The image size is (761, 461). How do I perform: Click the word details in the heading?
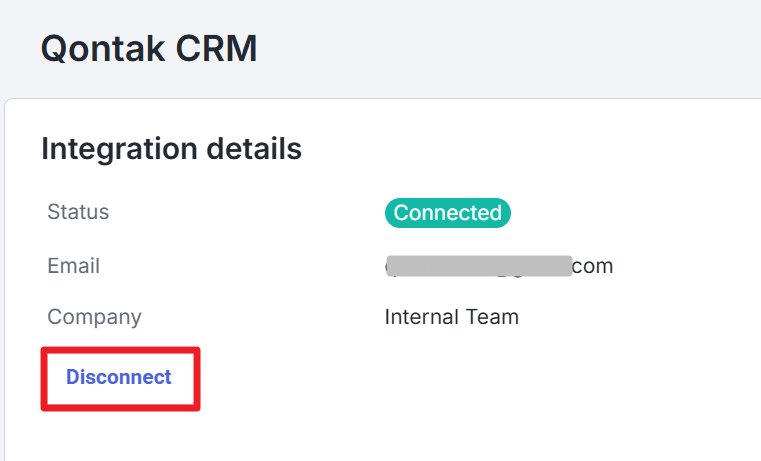(253, 149)
